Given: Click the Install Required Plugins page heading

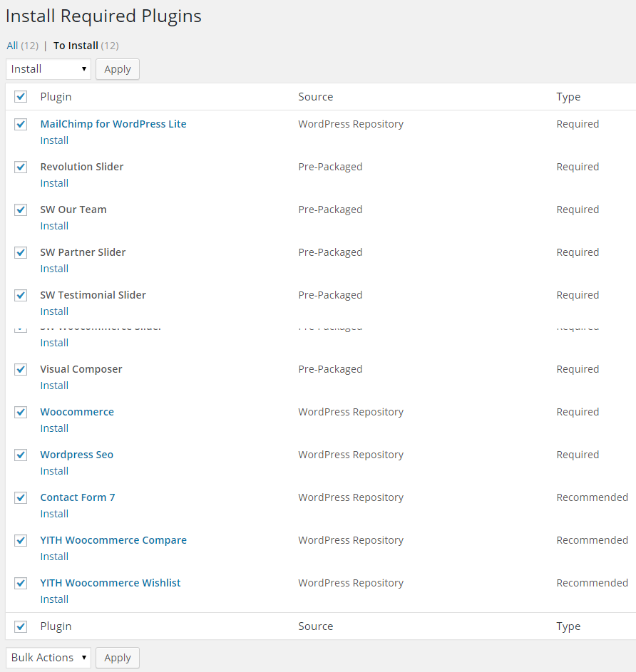Looking at the screenshot, I should [103, 16].
